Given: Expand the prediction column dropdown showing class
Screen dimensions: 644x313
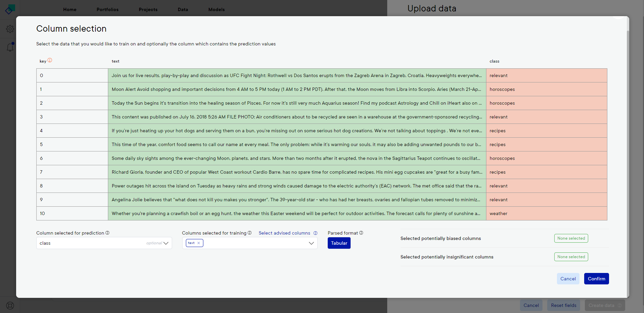Looking at the screenshot, I should (x=166, y=243).
